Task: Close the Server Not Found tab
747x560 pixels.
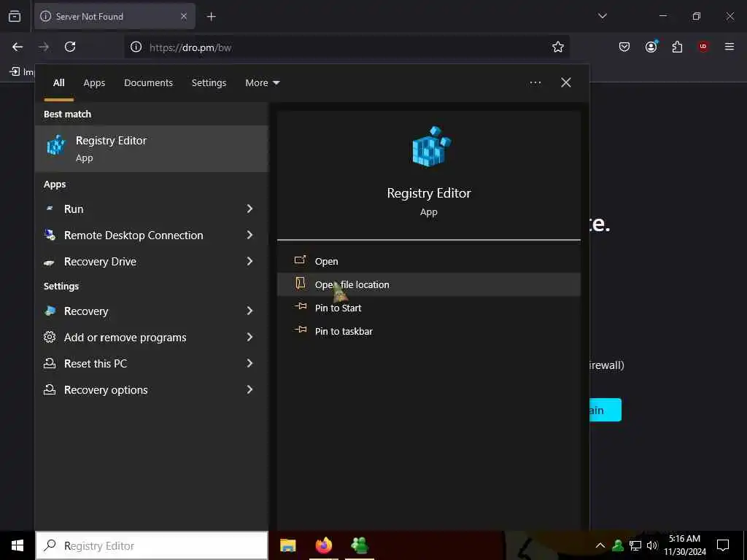Action: point(184,16)
